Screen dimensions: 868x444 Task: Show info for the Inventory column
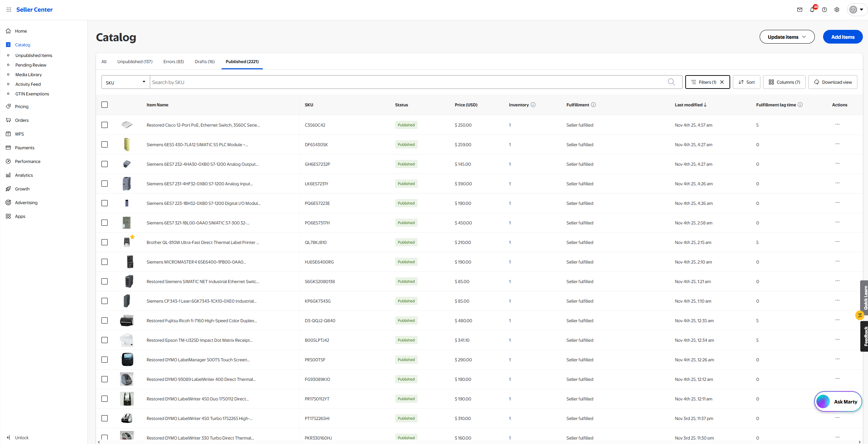(x=533, y=105)
